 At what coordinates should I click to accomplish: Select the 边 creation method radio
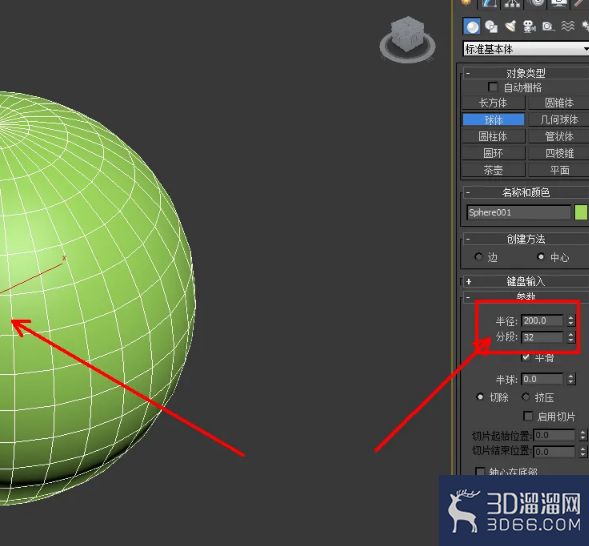click(x=478, y=257)
